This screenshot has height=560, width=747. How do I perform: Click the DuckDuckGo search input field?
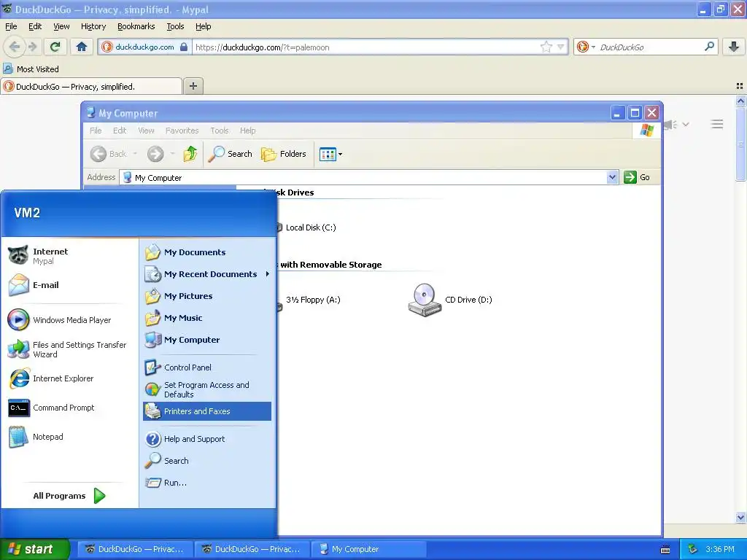pyautogui.click(x=650, y=47)
